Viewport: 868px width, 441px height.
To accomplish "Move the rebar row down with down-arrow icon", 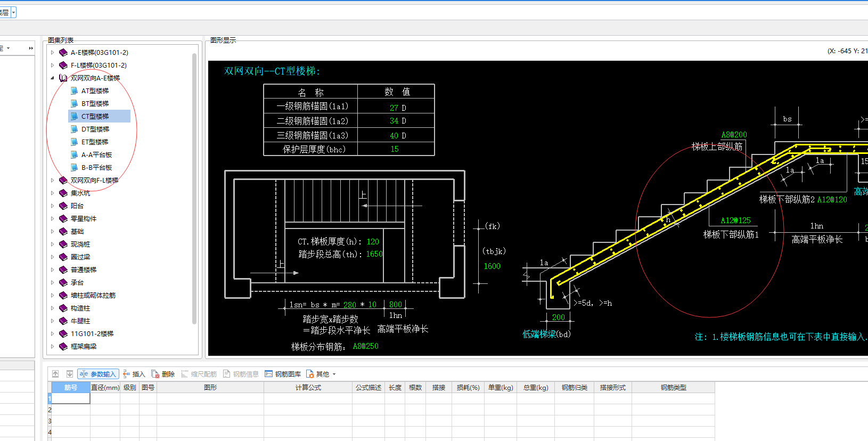I will [70, 374].
